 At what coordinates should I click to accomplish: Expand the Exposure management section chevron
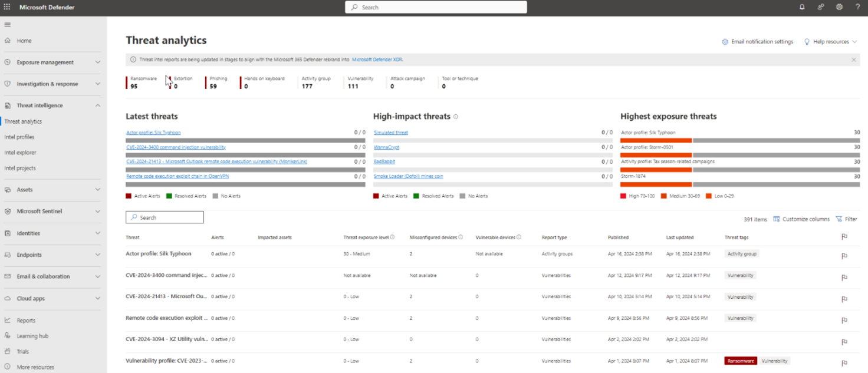(x=98, y=62)
